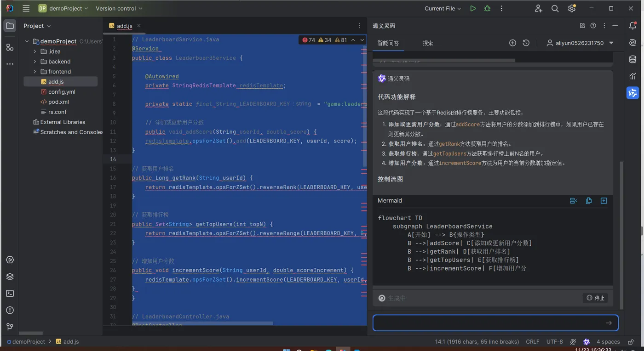The image size is (644, 351).
Task: Show more tool windows ellipsis in left stripe
Action: [10, 64]
